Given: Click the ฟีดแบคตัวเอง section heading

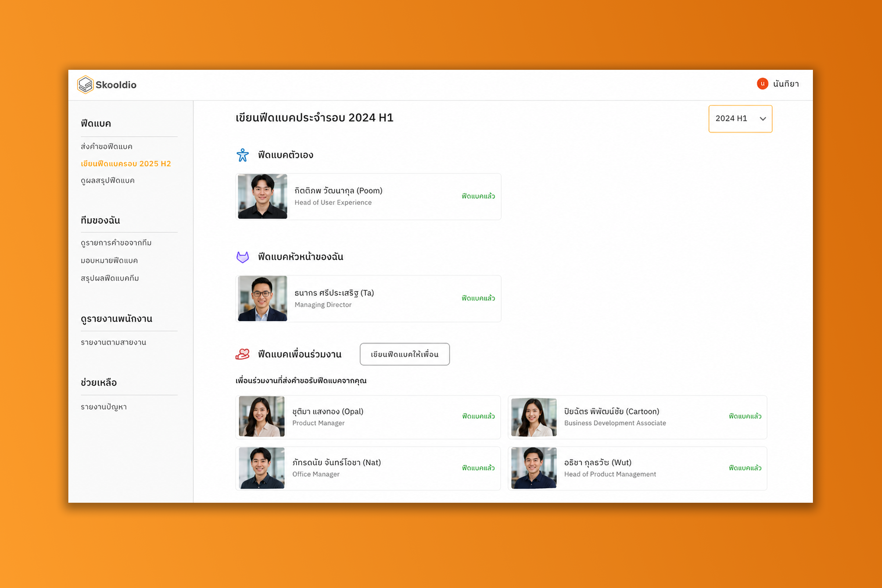Looking at the screenshot, I should (x=286, y=155).
